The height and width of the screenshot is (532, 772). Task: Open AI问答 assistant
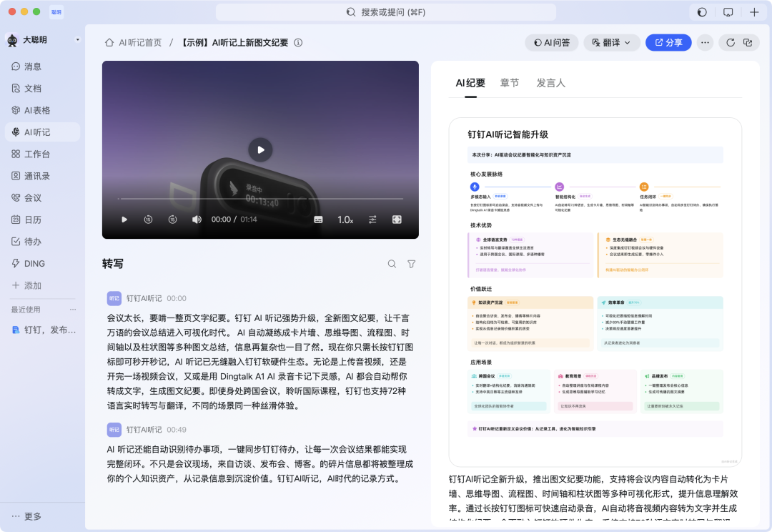(552, 43)
